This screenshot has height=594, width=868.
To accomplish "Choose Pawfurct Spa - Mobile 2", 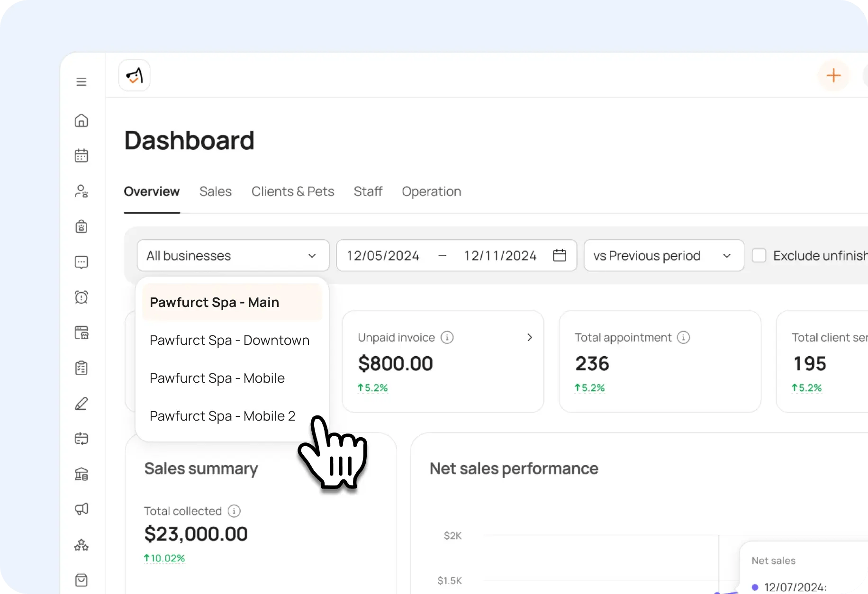I will 222,416.
